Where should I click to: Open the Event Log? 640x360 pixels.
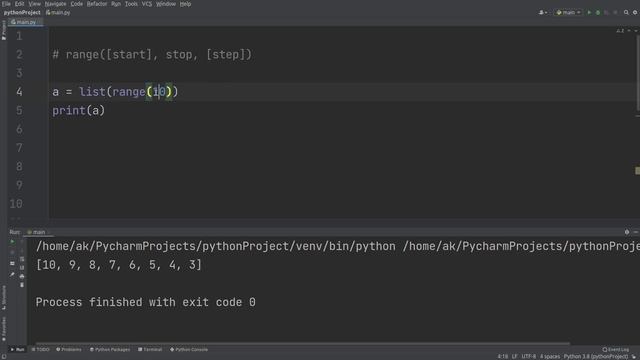616,349
